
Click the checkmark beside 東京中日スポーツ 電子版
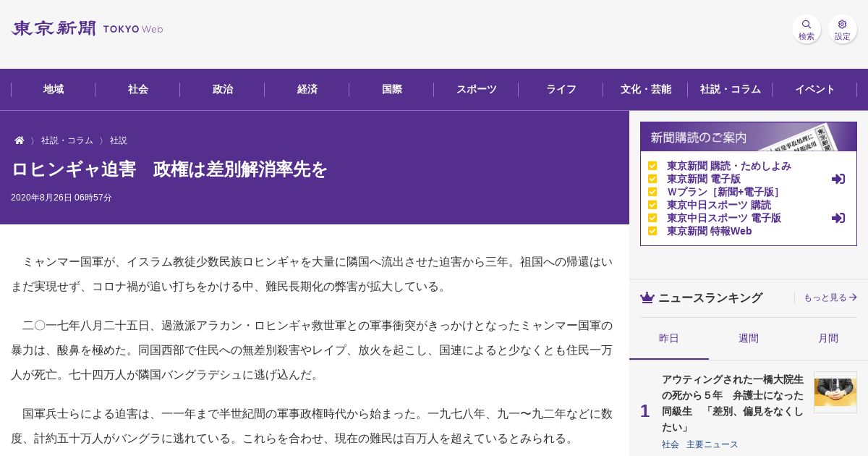coord(652,218)
